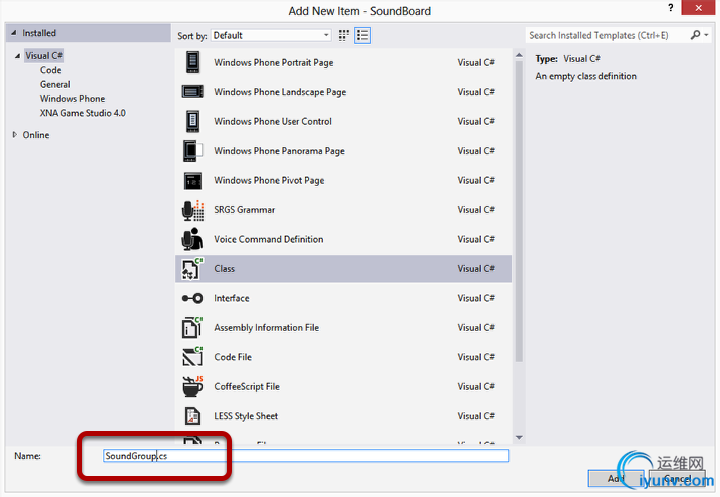The height and width of the screenshot is (497, 720).
Task: Select the Windows Phone Landscape Page icon
Action: (x=192, y=92)
